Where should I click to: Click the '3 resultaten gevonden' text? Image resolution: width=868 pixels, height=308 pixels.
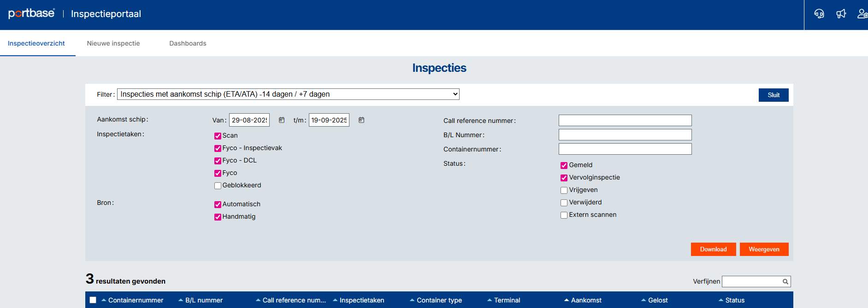coord(125,279)
